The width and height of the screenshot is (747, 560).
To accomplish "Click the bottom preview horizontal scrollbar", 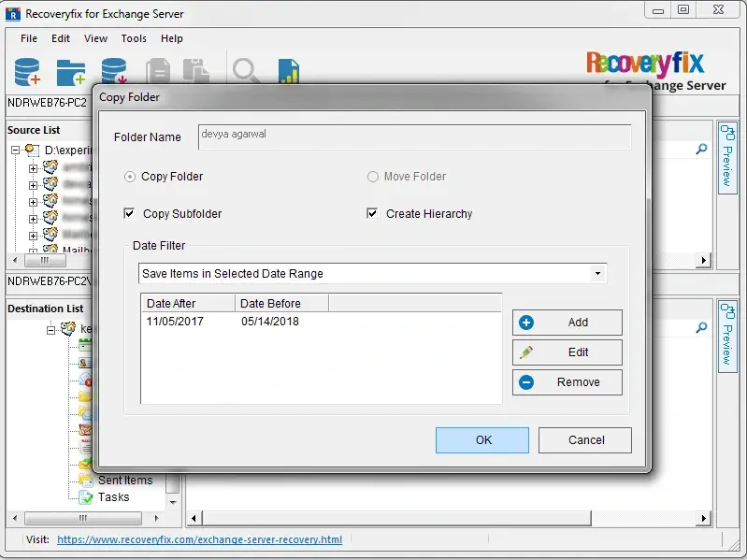I will tap(396, 518).
